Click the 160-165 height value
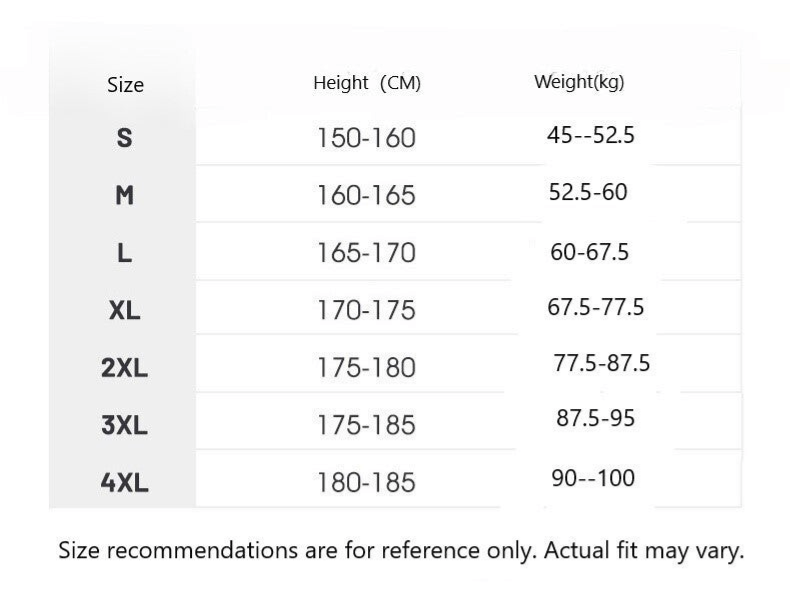This screenshot has height=593, width=790. [366, 195]
